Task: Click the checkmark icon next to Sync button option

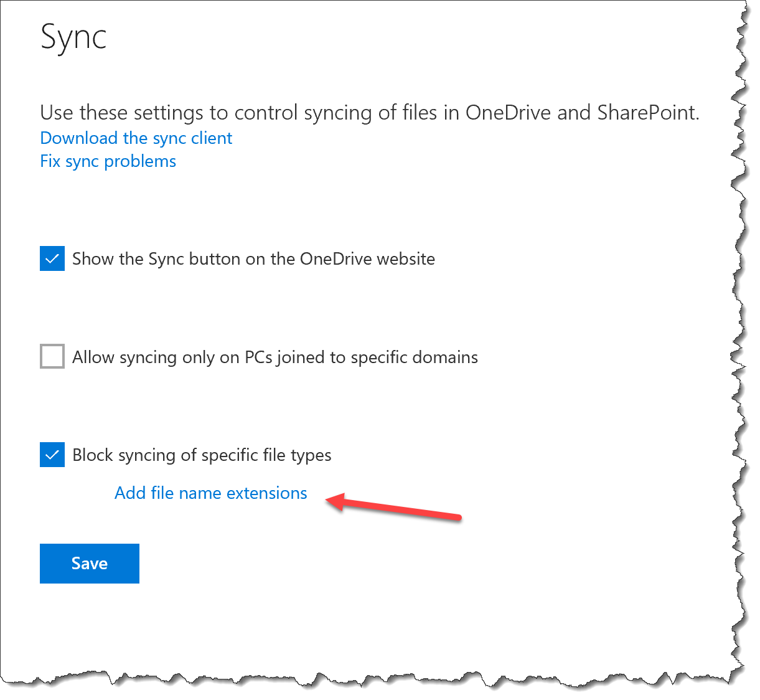Action: (x=52, y=258)
